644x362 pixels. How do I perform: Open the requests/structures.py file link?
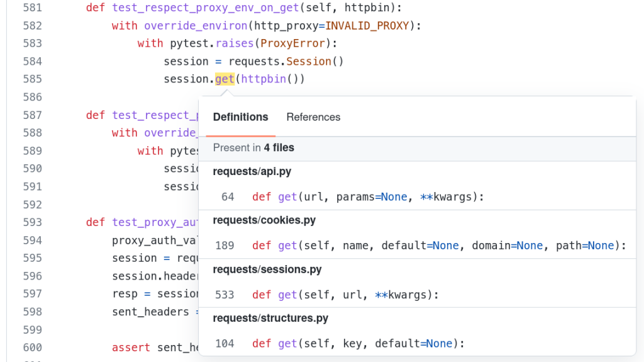(x=270, y=319)
